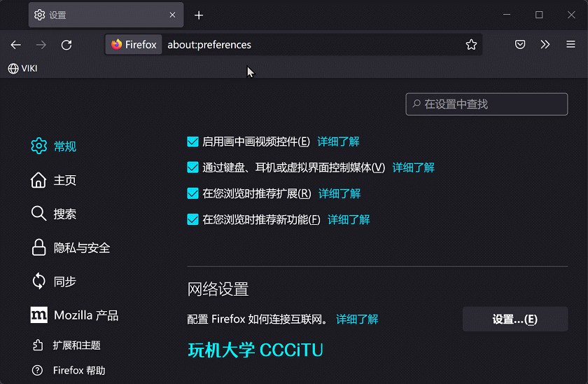This screenshot has width=588, height=384.
Task: Toggle 通过键盘、耳机或虚拟界面控制媒体 checkbox
Action: [x=193, y=167]
